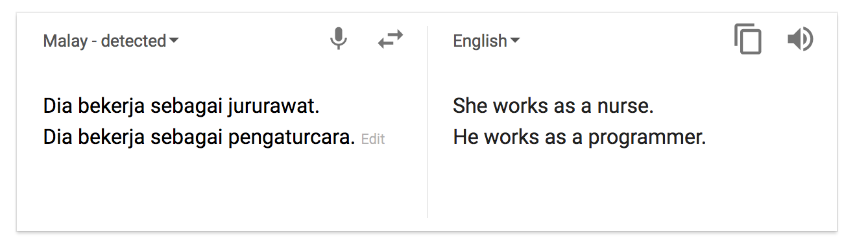
Task: Click the Edit link after pengaturcara
Action: pyautogui.click(x=373, y=139)
